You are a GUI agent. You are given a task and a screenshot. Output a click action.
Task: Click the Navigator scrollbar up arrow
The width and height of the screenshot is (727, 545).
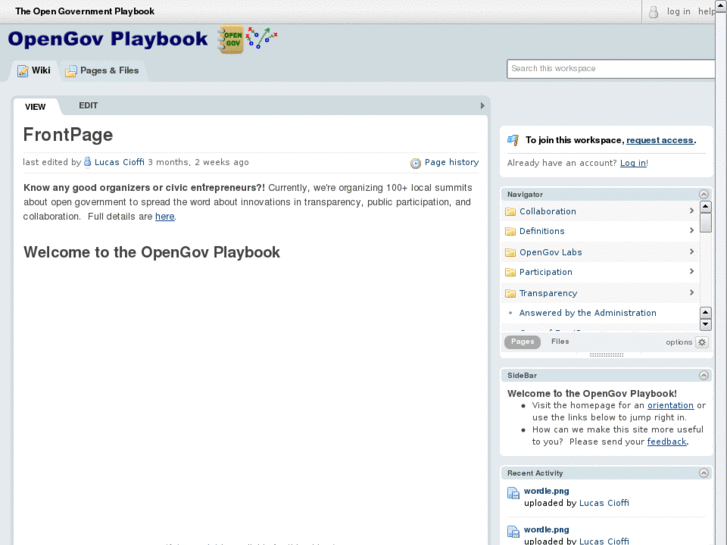tap(705, 206)
